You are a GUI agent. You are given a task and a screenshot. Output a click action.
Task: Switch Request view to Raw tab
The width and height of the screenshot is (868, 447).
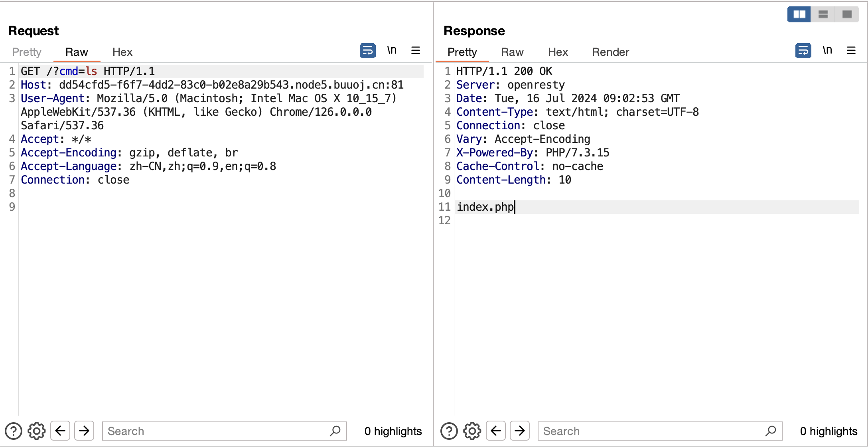(x=77, y=52)
